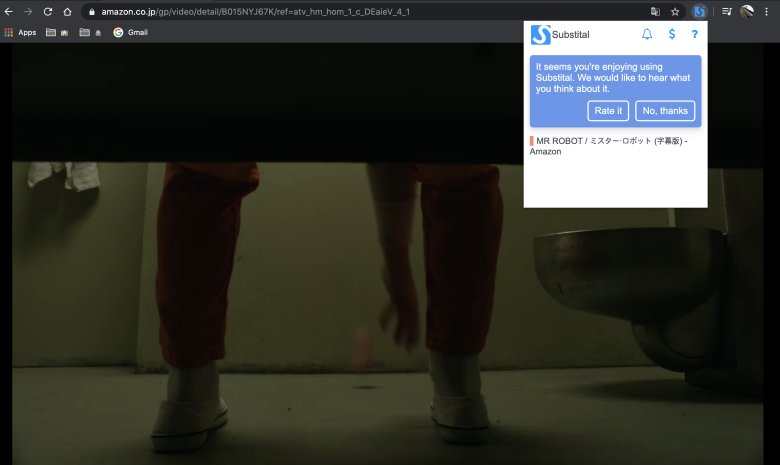Click the Substital extension icon in the toolbar
Image resolution: width=780 pixels, height=465 pixels.
(699, 11)
